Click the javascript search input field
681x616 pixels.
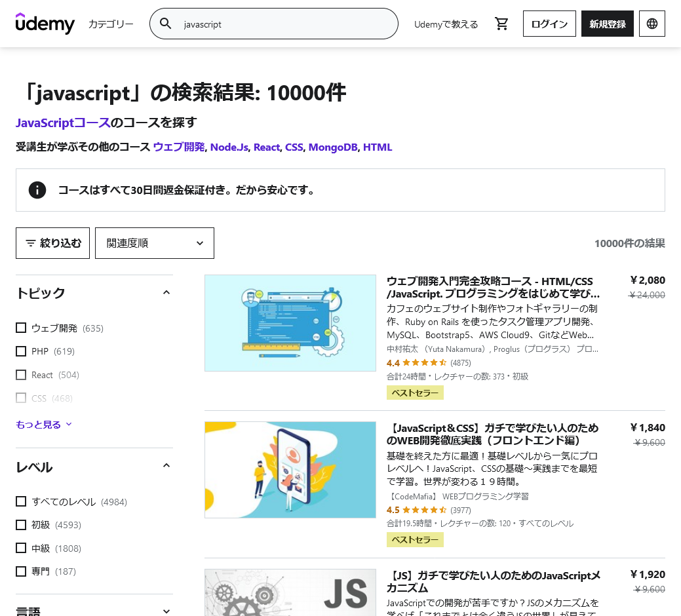point(282,24)
